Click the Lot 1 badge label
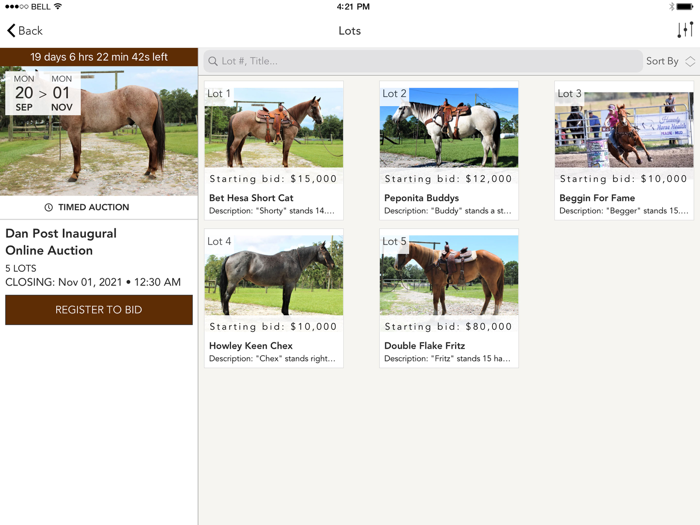This screenshot has width=700, height=525. 219,93
